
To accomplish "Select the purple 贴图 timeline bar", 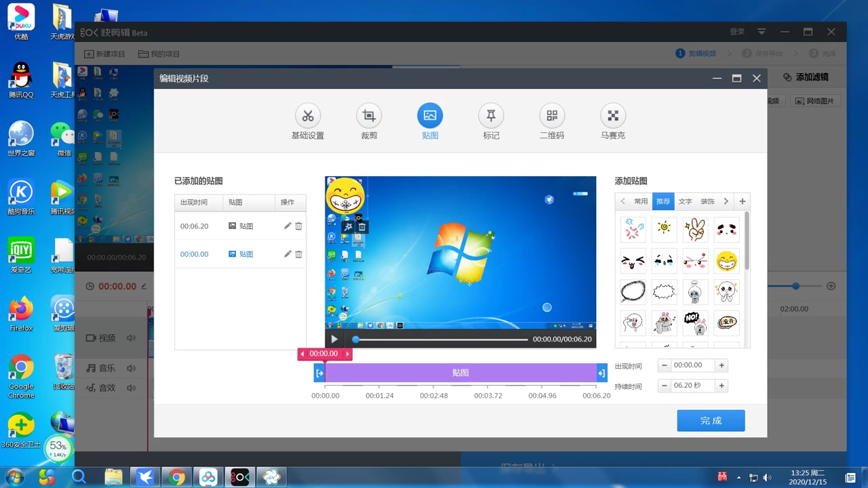I will click(x=460, y=373).
